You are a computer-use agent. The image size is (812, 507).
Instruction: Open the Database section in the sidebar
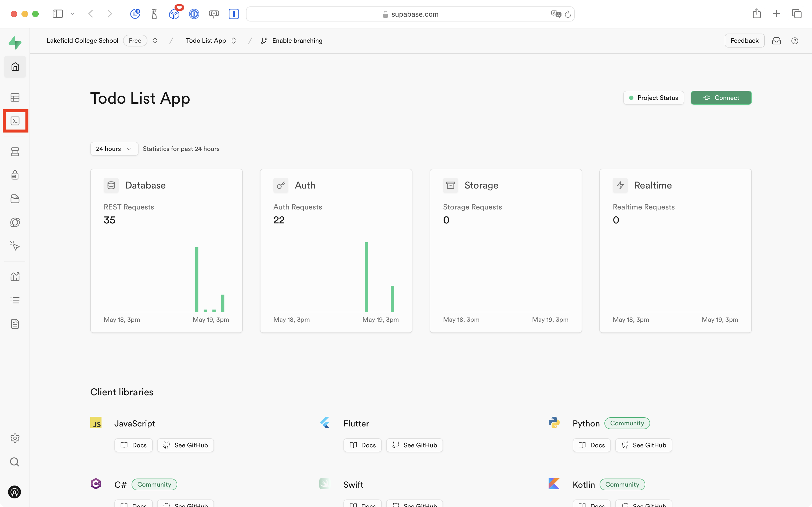(15, 151)
